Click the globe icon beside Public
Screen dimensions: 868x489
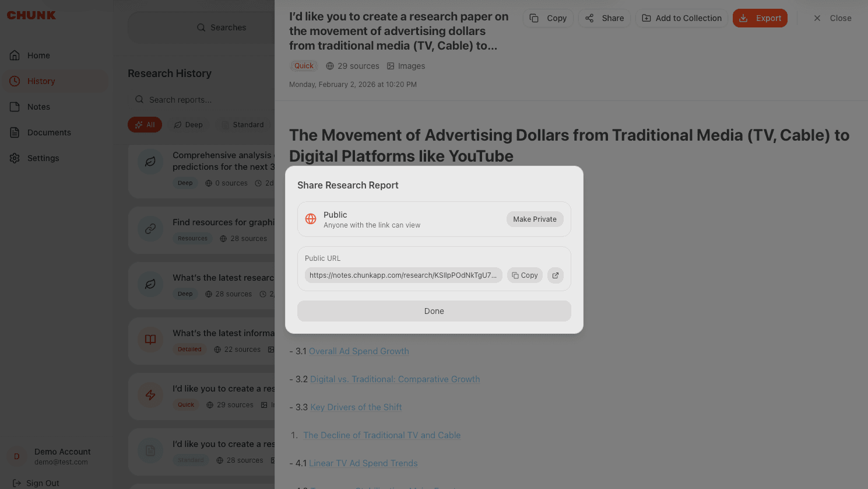pos(311,219)
